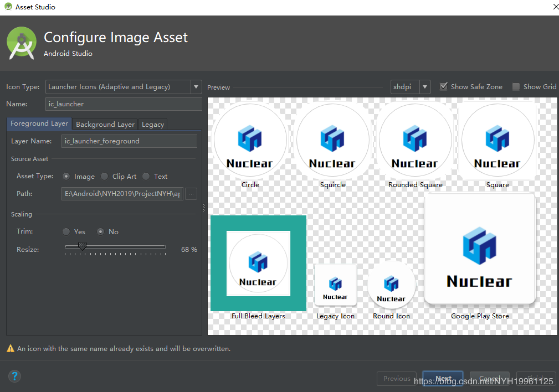Click the Legacy Icon preview

335,285
